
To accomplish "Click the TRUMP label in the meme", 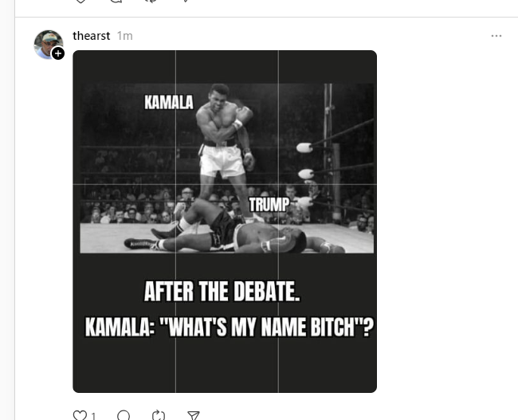I will 269,205.
